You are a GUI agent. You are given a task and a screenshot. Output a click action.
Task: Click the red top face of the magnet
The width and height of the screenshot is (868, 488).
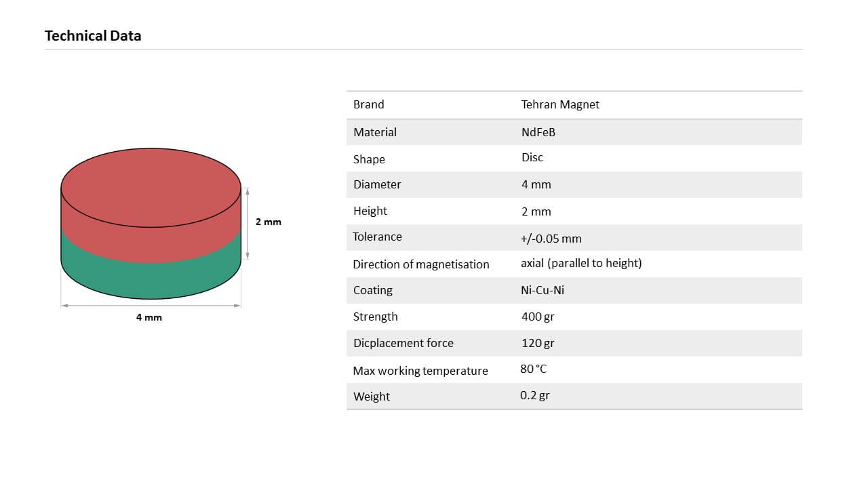[151, 186]
